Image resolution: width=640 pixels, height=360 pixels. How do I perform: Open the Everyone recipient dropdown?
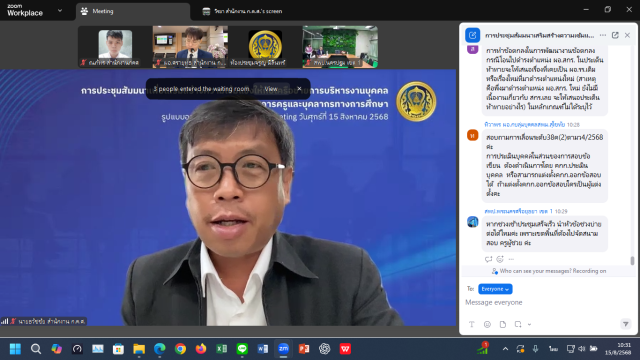tap(495, 289)
